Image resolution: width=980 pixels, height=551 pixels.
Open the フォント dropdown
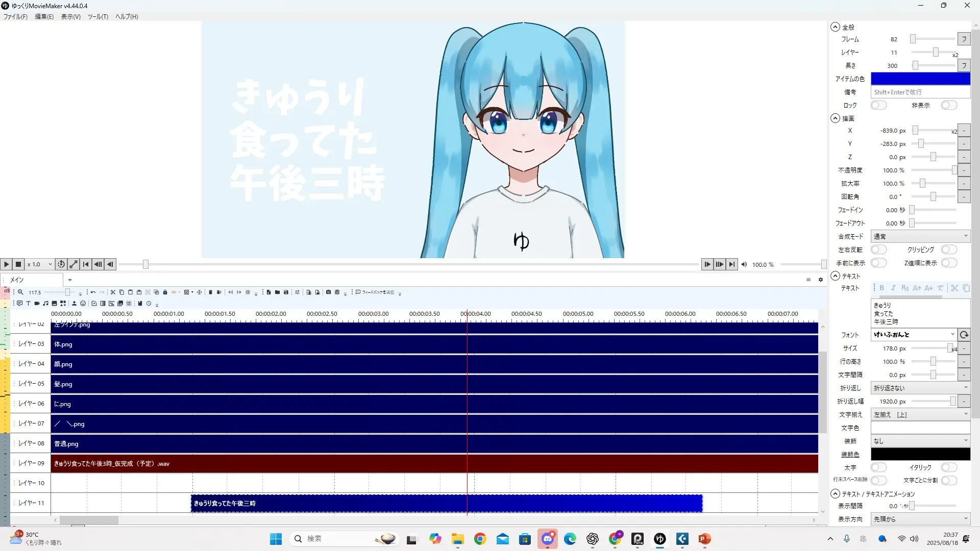913,335
